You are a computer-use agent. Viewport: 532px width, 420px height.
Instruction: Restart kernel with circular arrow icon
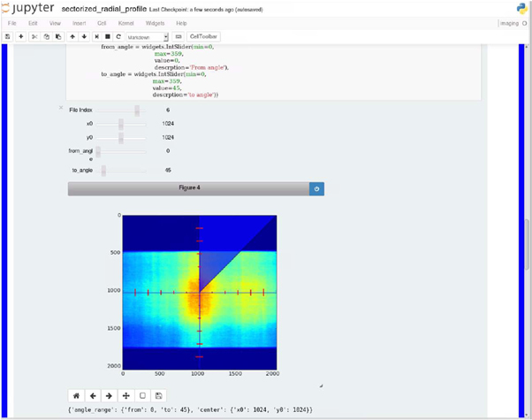pyautogui.click(x=118, y=36)
